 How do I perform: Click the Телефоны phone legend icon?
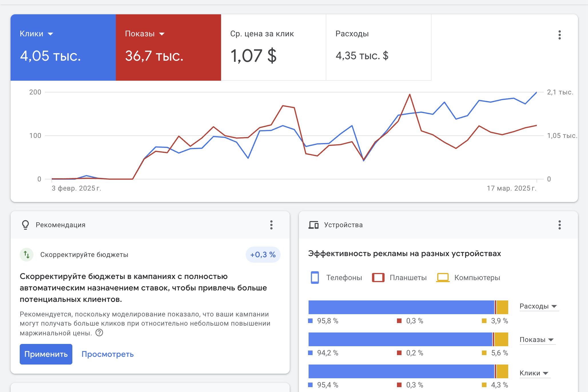click(315, 277)
